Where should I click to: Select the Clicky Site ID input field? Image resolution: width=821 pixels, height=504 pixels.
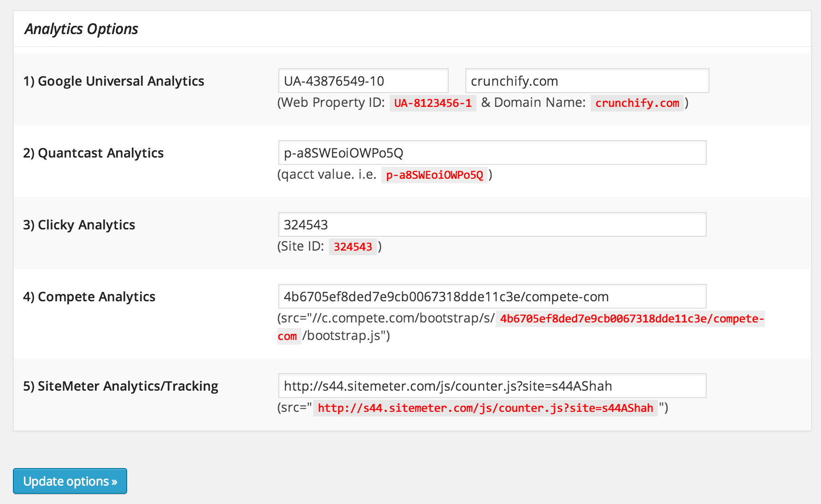[x=492, y=224]
